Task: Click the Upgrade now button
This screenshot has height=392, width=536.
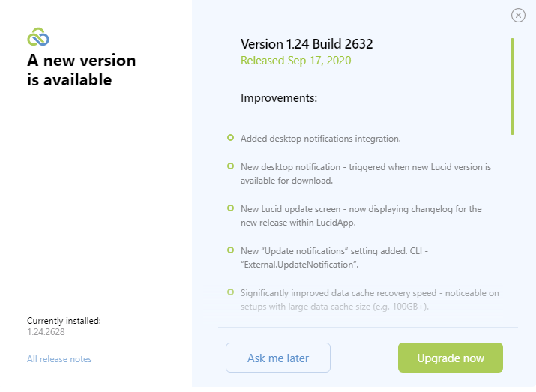Action: [x=451, y=358]
